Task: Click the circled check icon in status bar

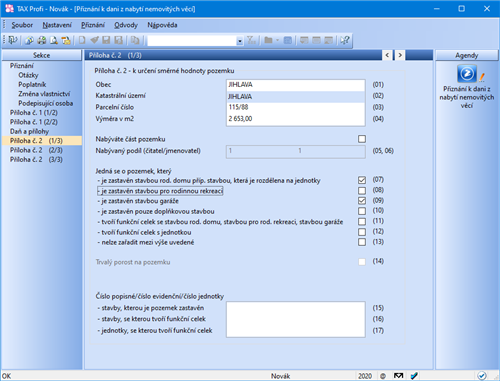Action: coord(481,376)
